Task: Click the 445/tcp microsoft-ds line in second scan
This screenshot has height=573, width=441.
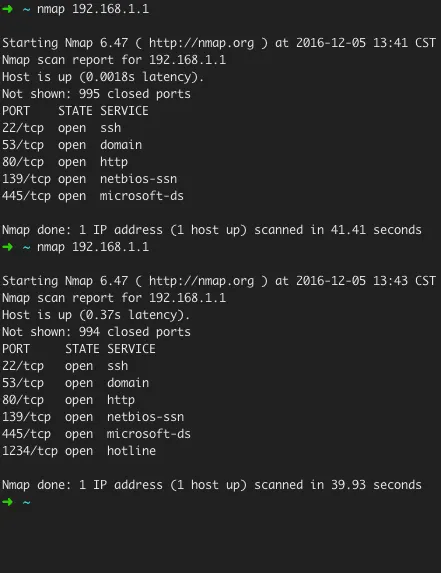Action: point(96,434)
